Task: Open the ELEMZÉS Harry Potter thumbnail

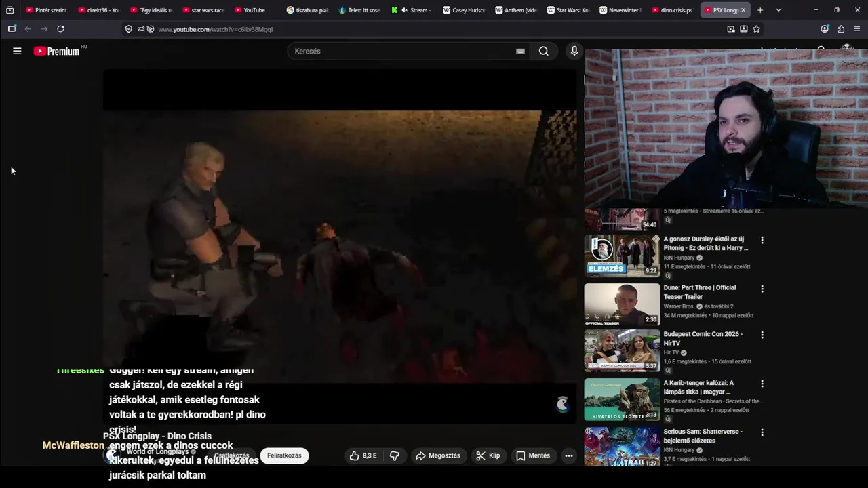Action: [622, 256]
